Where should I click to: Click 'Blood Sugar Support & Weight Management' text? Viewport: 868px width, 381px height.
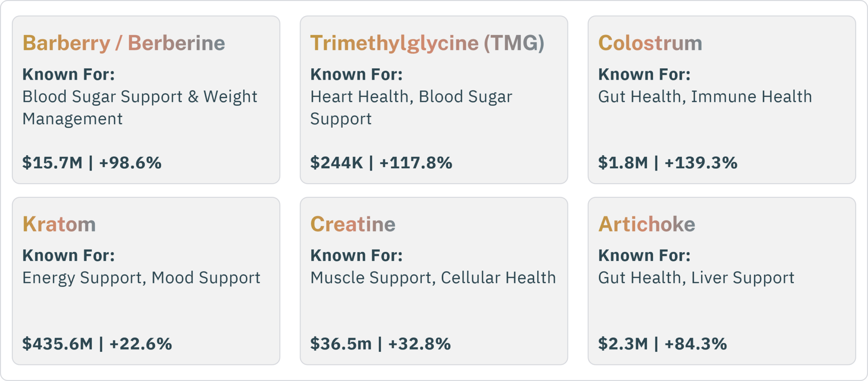pyautogui.click(x=140, y=108)
